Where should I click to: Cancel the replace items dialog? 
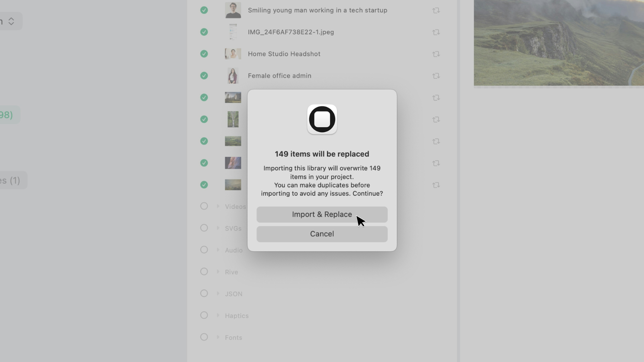(322, 234)
